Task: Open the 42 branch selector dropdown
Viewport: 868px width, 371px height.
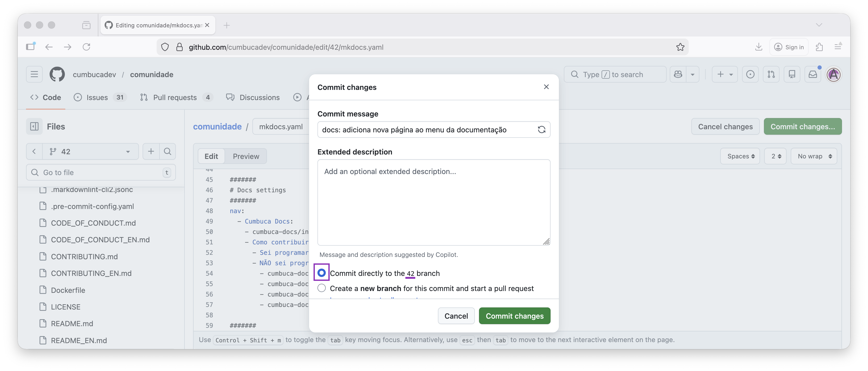Action: [90, 151]
